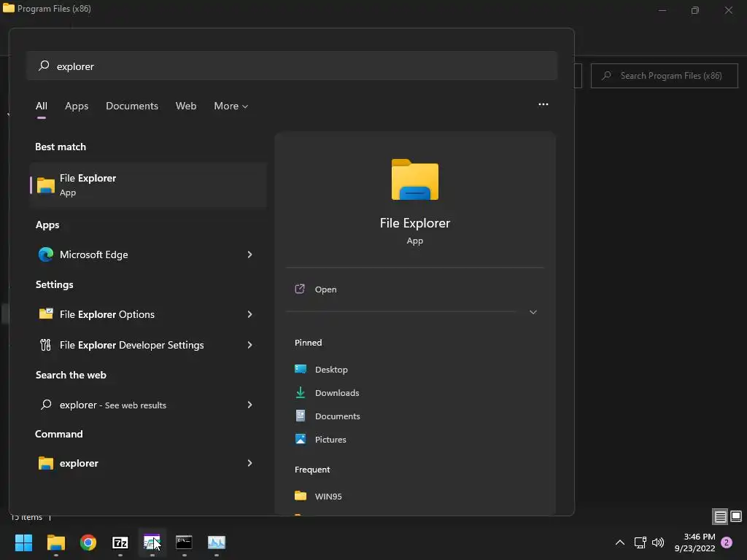
Task: Switch to details view in Explorer window
Action: click(x=720, y=516)
